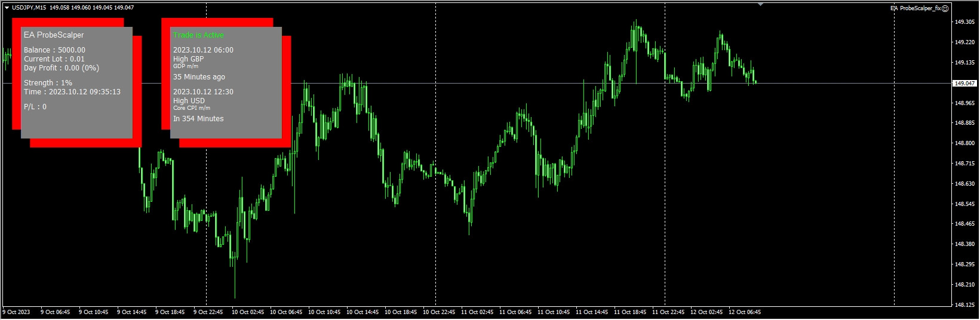The image size is (980, 320).
Task: Click the 10 Oct 18:45 time axis label
Action: 401,312
